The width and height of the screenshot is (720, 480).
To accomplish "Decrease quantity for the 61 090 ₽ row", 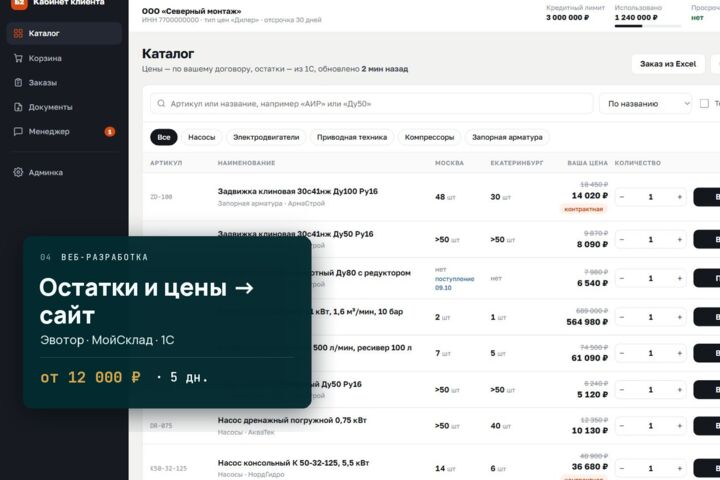I will click(x=622, y=353).
